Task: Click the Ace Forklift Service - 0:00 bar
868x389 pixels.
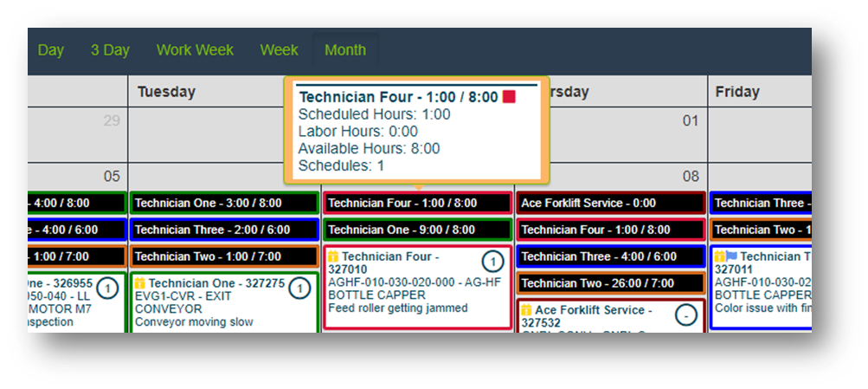Action: coord(610,203)
